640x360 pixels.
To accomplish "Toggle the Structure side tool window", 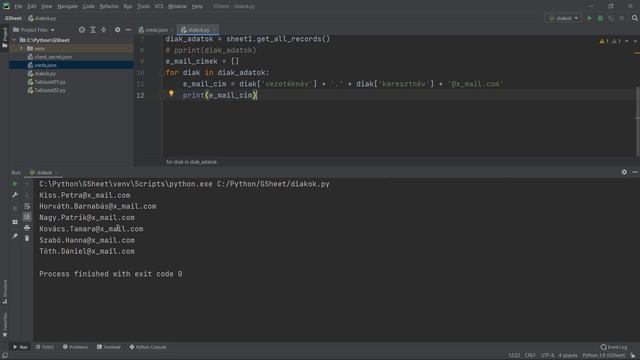I will [x=5, y=291].
